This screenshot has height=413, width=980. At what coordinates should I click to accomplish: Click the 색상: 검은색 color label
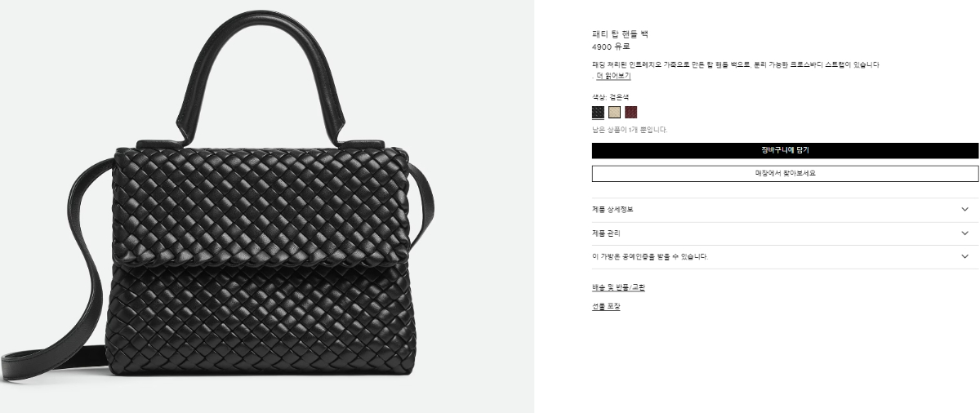pyautogui.click(x=610, y=96)
